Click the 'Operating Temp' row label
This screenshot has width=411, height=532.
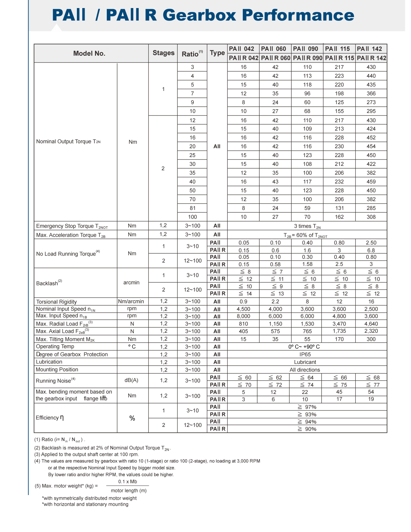point(55,347)
